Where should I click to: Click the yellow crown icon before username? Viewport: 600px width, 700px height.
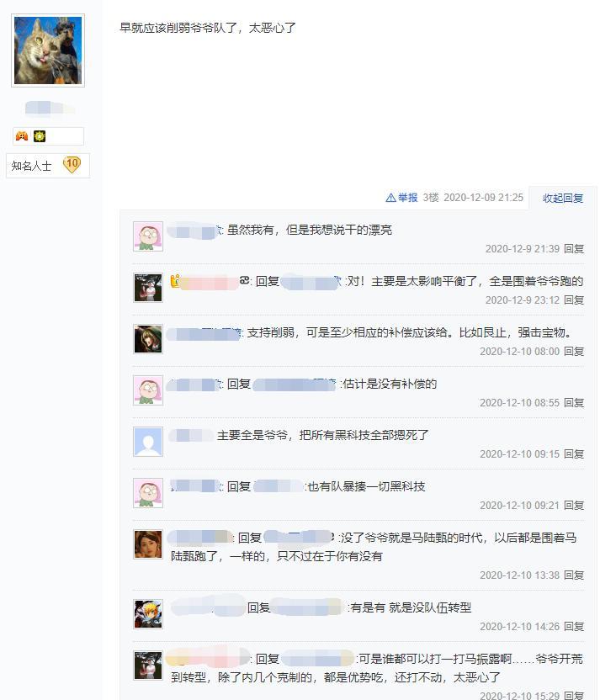175,281
